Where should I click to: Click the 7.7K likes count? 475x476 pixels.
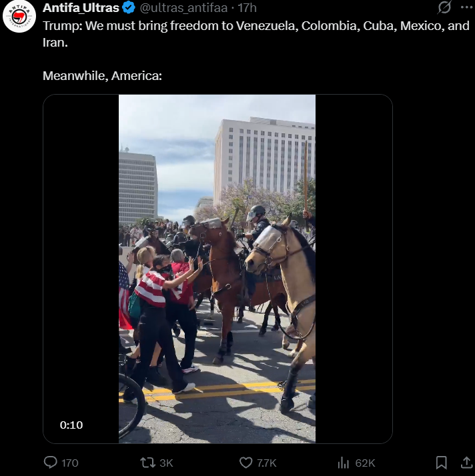267,463
